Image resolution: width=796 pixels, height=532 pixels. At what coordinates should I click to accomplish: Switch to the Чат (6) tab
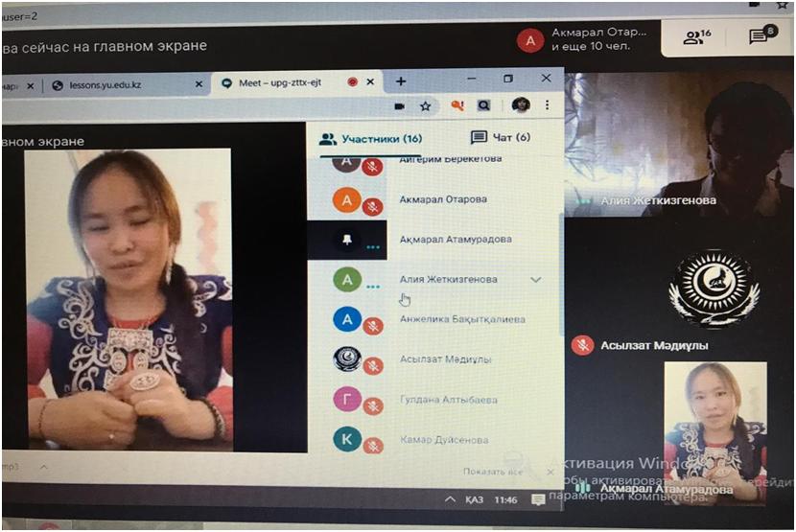501,138
